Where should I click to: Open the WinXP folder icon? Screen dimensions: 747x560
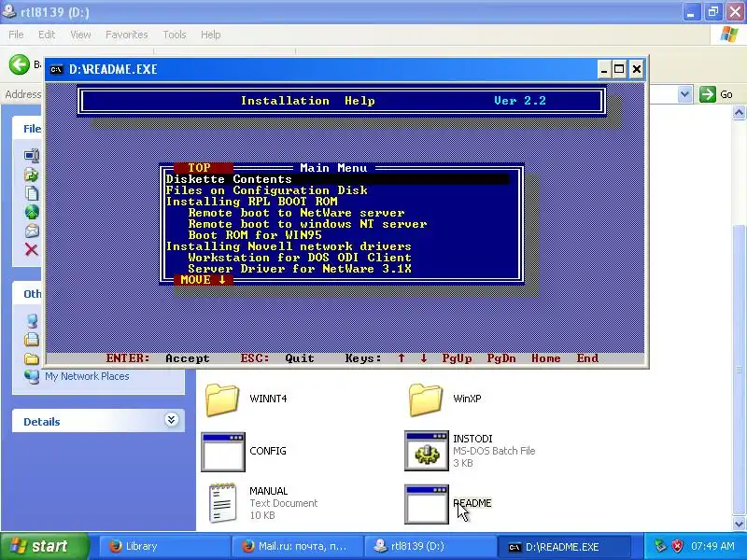point(426,399)
